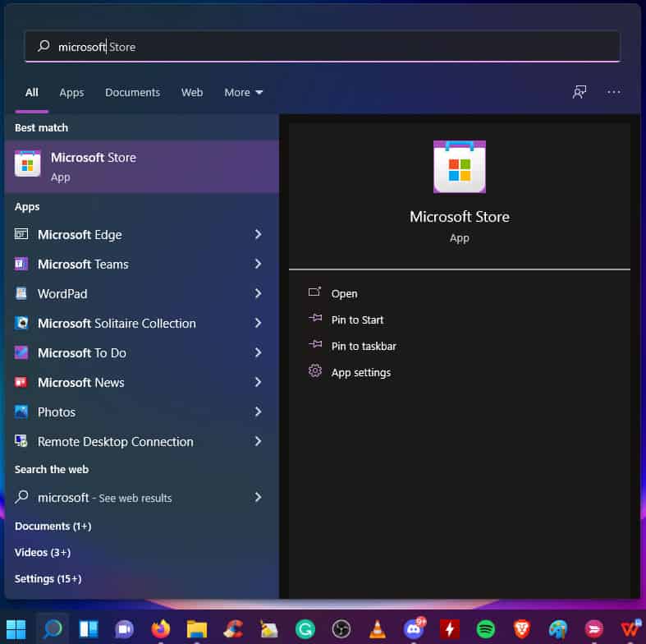Screen dimensions: 646x644
Task: Open the three-dot options menu
Action: 614,92
